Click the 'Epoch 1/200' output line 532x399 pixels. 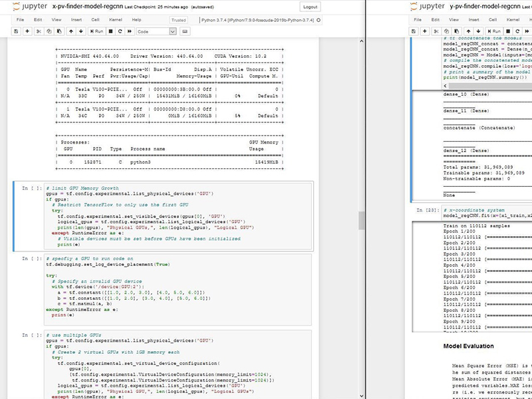tap(459, 231)
